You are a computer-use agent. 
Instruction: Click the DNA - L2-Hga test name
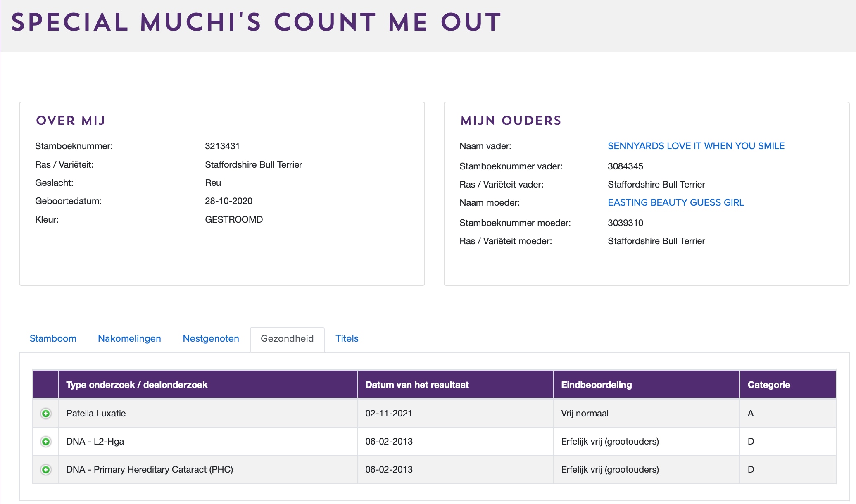click(x=95, y=441)
